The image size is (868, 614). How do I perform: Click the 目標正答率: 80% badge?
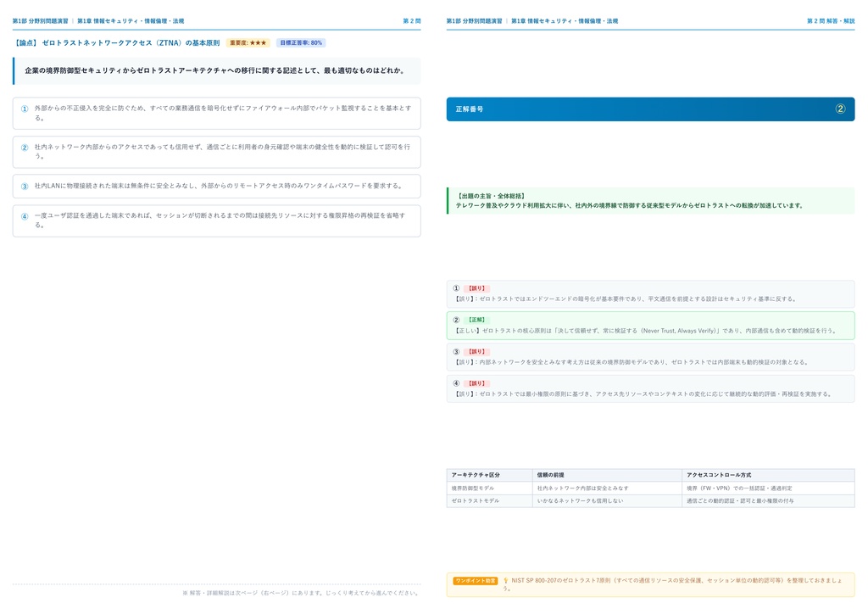(301, 42)
